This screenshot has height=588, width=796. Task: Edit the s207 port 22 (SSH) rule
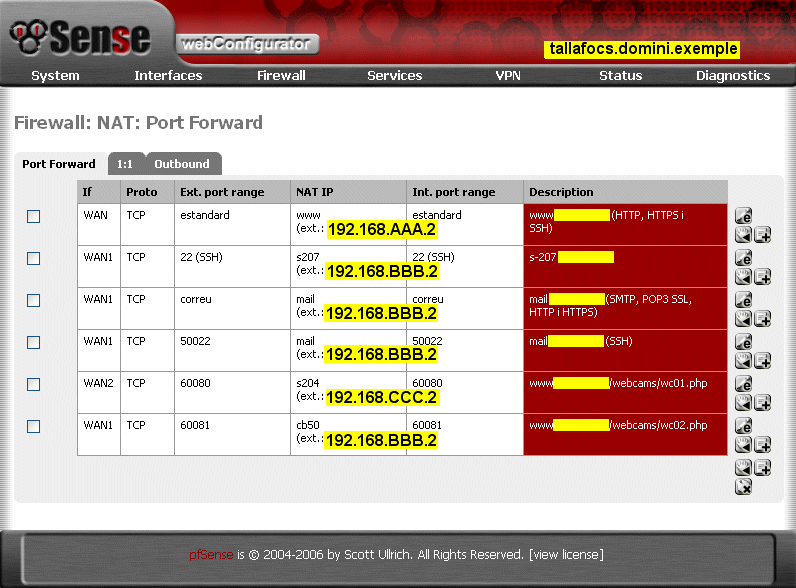click(x=743, y=258)
